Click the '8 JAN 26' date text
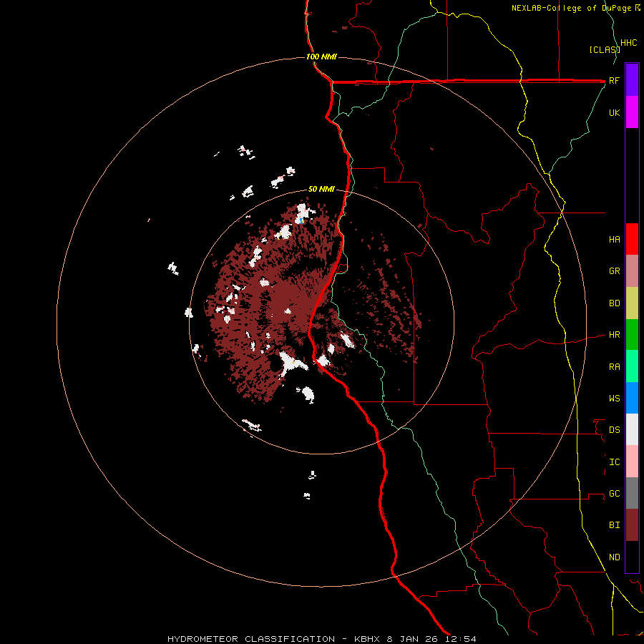The width and height of the screenshot is (644, 644). 412,639
